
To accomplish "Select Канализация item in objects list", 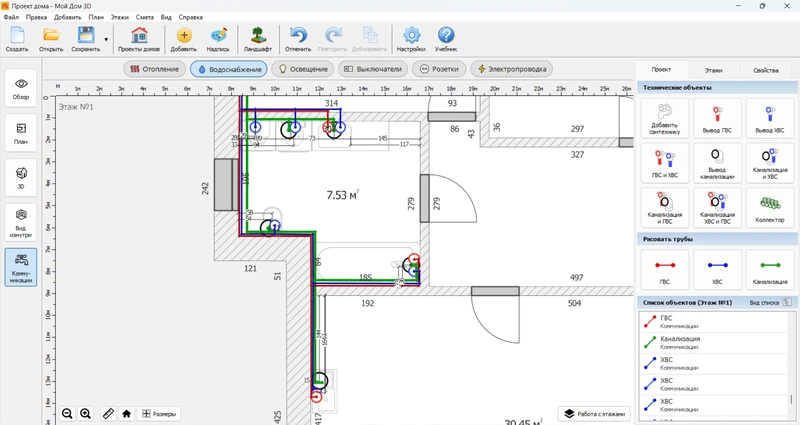I will coord(714,343).
